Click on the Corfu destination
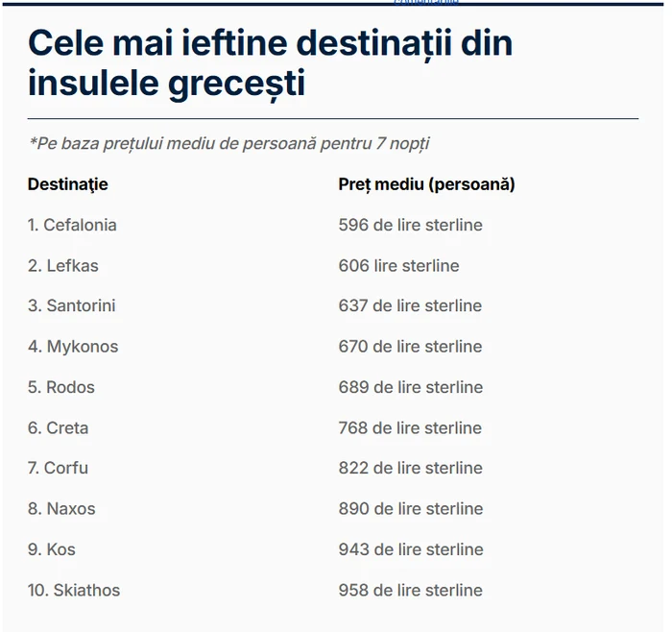Screen dimensions: 672x632 58,468
